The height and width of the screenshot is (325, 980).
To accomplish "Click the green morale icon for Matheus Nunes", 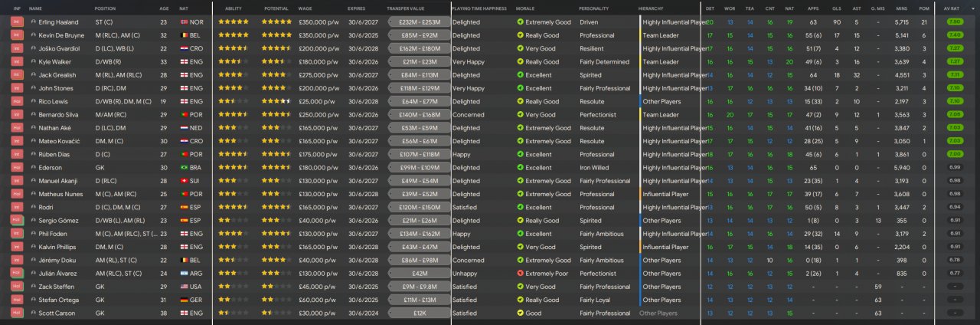I will click(x=521, y=194).
